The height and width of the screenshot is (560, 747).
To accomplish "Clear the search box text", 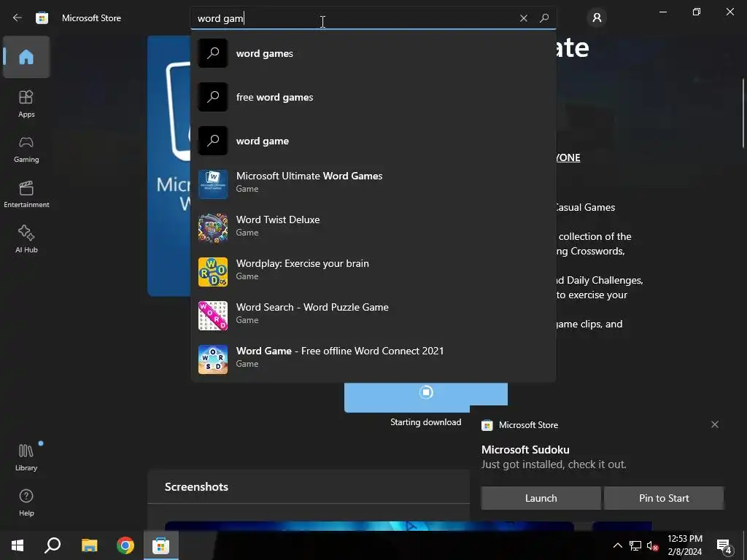I will (524, 18).
